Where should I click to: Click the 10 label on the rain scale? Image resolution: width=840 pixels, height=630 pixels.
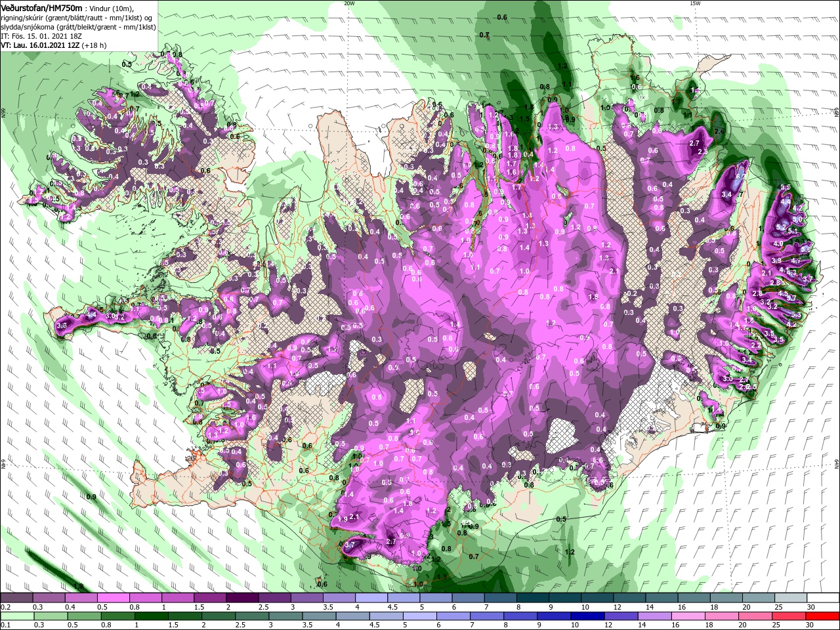click(x=574, y=625)
